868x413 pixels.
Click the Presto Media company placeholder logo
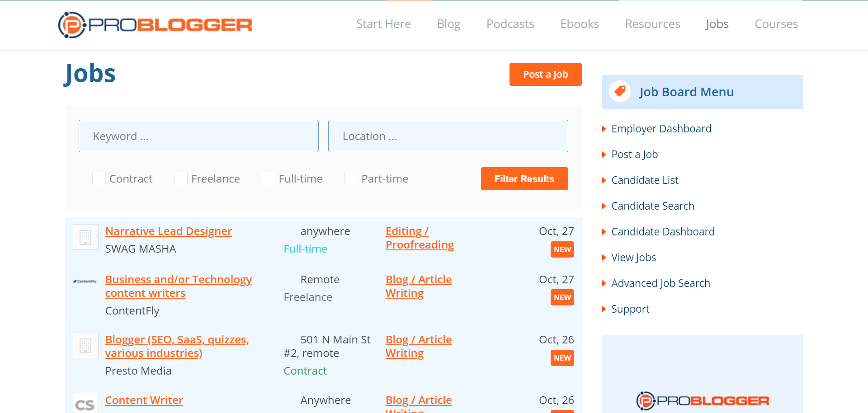[85, 346]
